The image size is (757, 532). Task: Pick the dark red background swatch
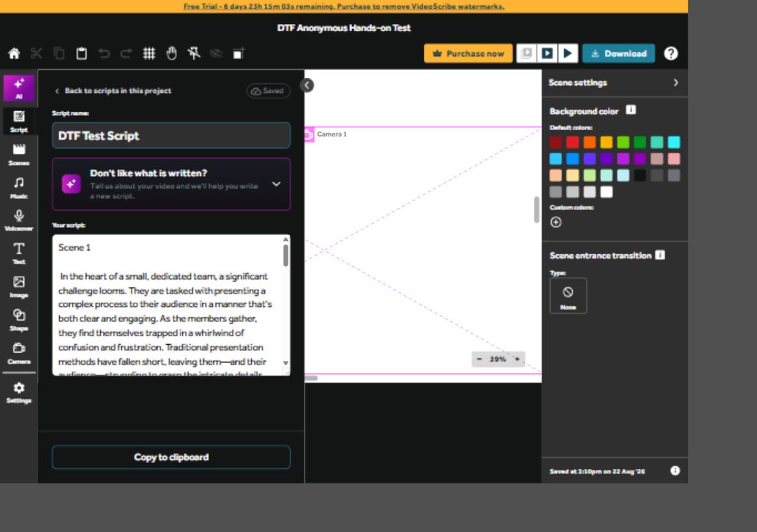click(x=556, y=142)
